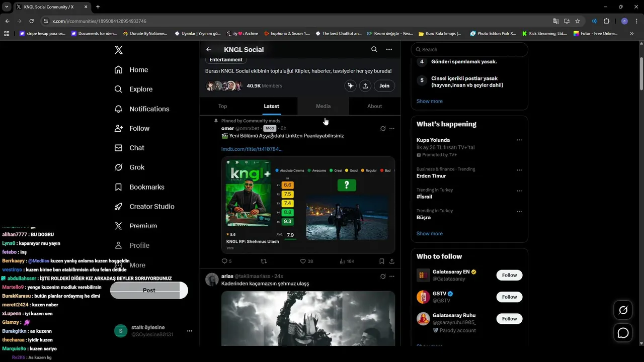Screen dimensions: 644x362
Task: Follow Galatasaray Ruhu
Action: pos(509,319)
